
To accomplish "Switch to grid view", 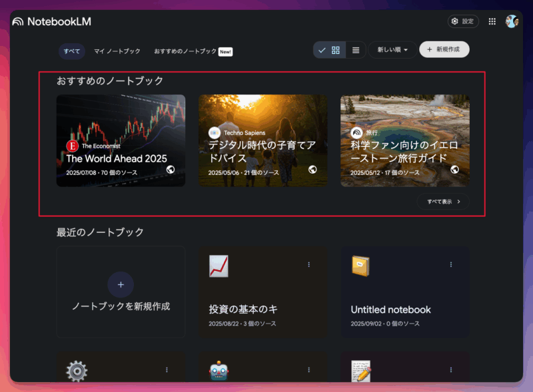I will pos(329,50).
